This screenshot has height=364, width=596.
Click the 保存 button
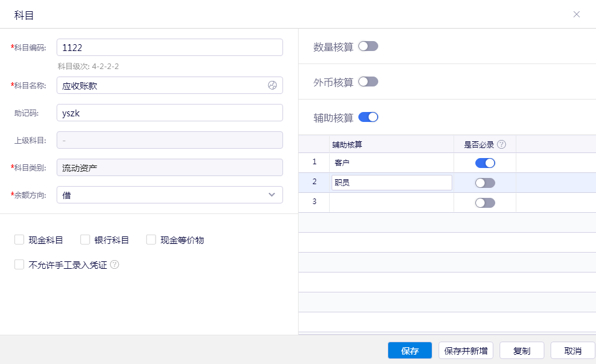pos(409,350)
